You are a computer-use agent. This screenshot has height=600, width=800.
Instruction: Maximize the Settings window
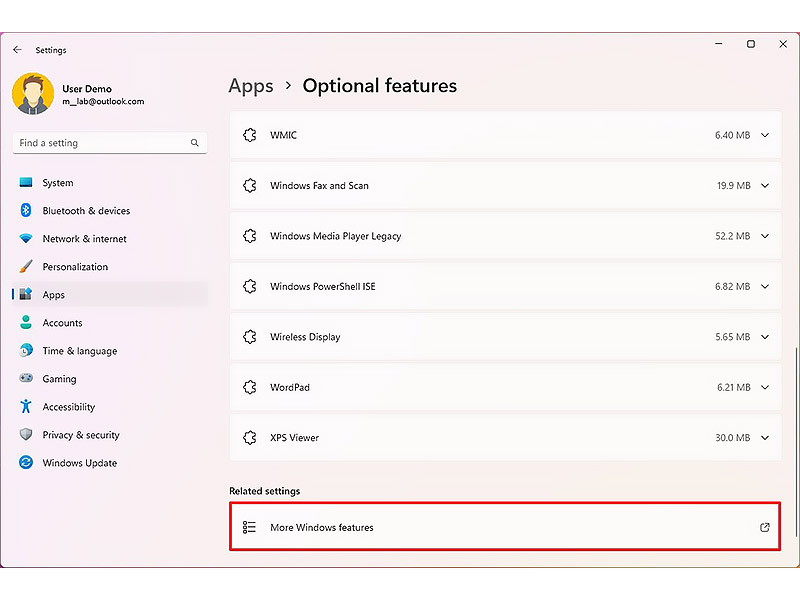pyautogui.click(x=751, y=44)
